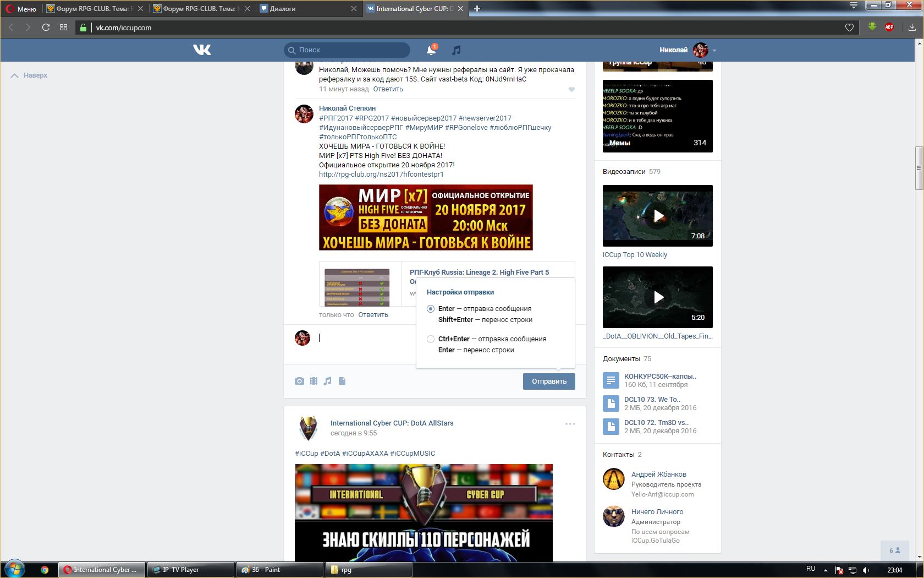Go forward in browser history
This screenshot has width=924, height=578.
[28, 27]
